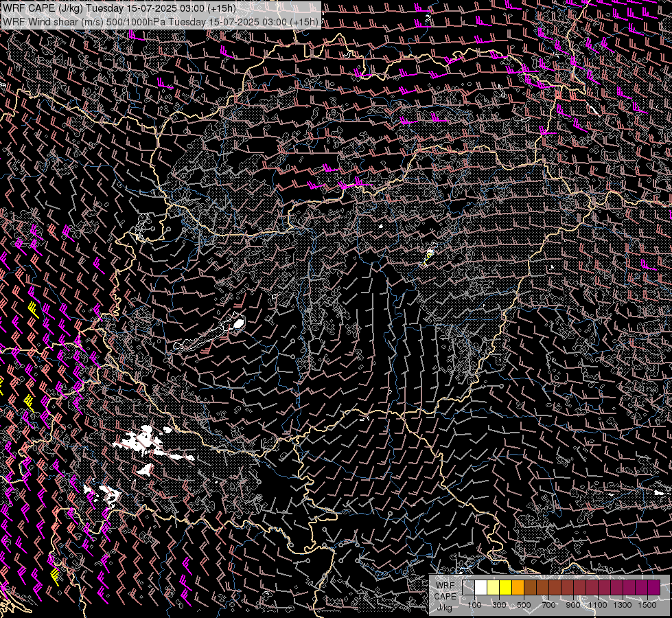Click the '1500' legend value
The image size is (672, 618).
pos(647,605)
